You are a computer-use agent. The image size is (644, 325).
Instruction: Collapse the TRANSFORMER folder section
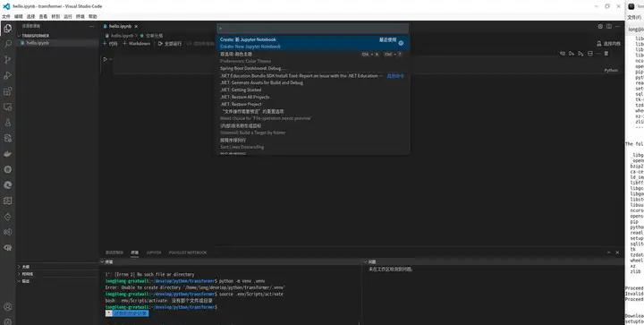(35, 36)
